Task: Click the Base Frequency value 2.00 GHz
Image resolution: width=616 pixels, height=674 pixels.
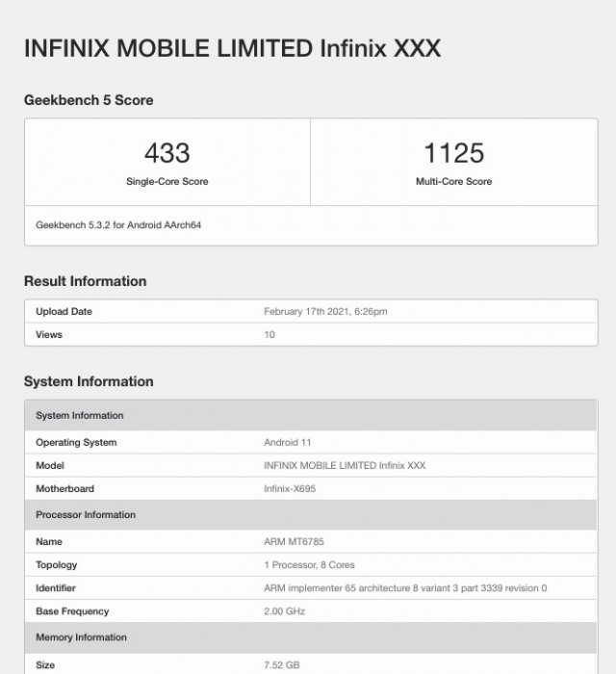Action: point(284,611)
